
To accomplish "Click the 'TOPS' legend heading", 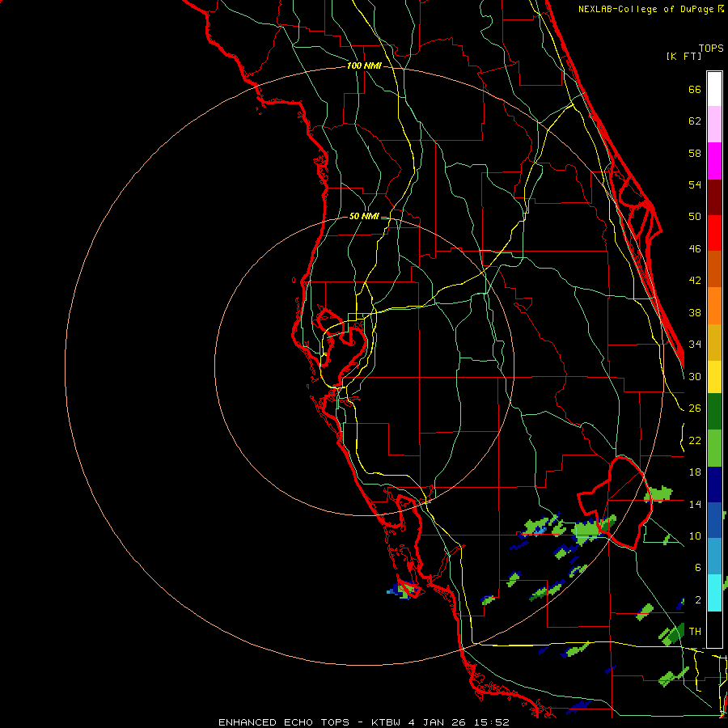I will click(711, 49).
